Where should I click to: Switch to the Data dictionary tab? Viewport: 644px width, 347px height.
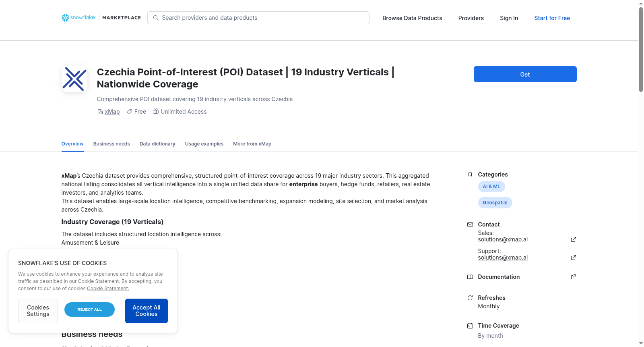[x=157, y=144]
